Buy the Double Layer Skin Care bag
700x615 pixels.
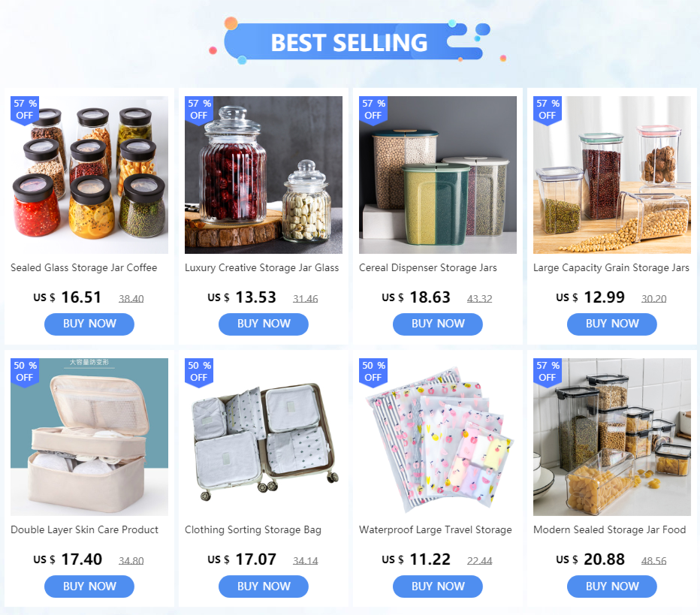[89, 586]
